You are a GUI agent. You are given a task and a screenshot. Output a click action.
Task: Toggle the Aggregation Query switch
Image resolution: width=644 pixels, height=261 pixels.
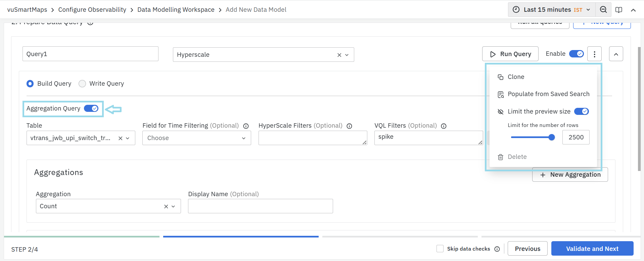coord(91,108)
